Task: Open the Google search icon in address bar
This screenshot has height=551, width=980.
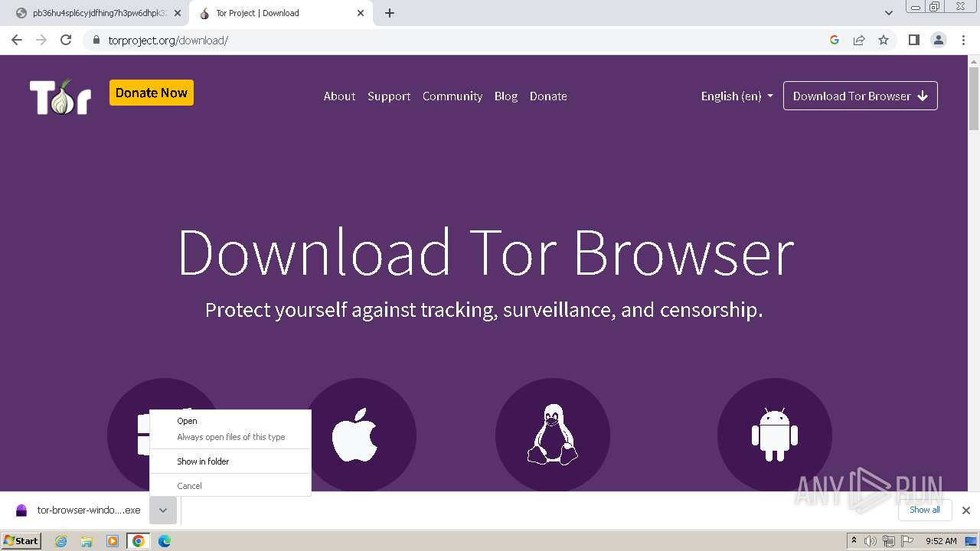Action: pos(835,40)
